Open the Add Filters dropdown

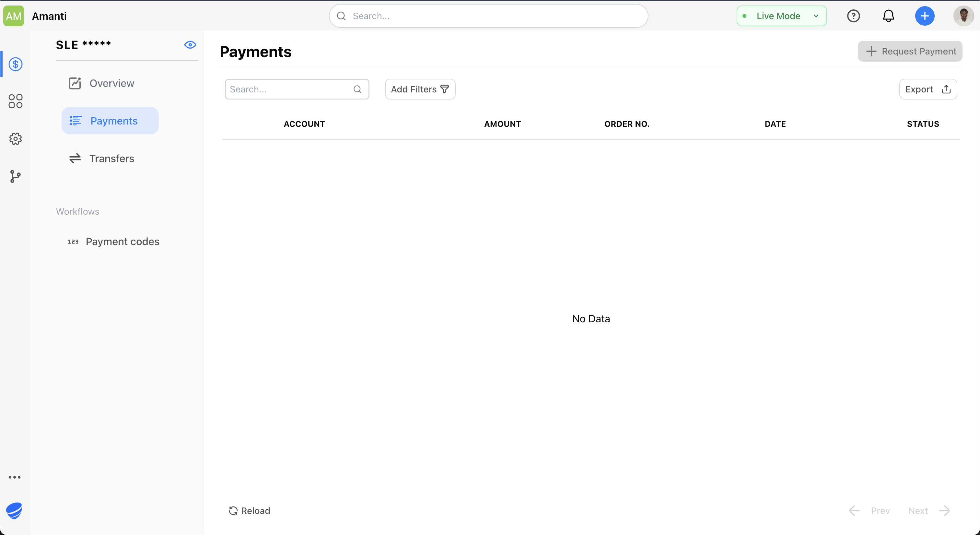click(420, 89)
